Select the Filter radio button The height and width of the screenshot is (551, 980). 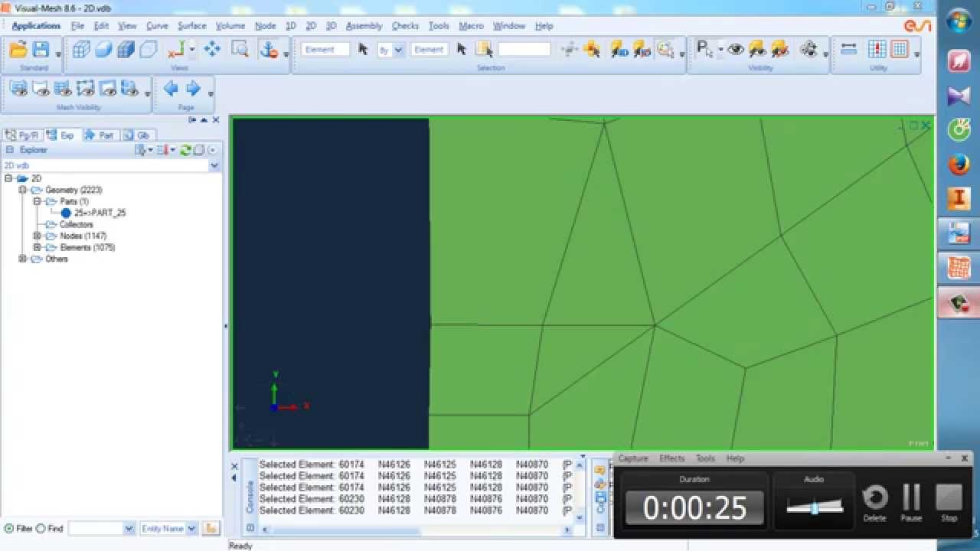(x=8, y=528)
